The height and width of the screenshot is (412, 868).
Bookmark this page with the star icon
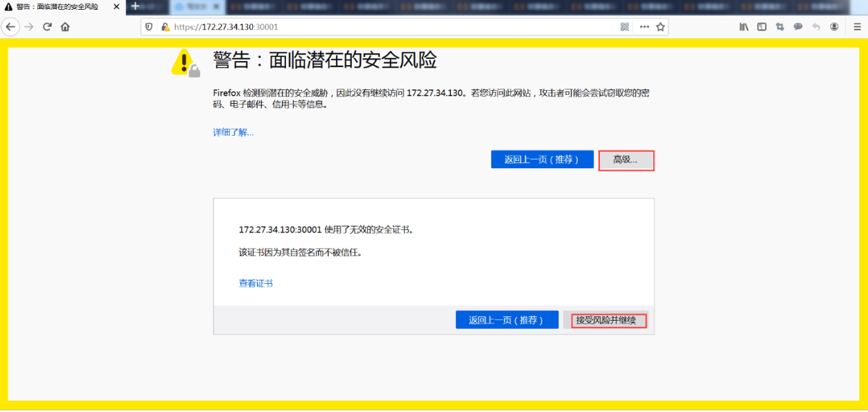tap(661, 27)
